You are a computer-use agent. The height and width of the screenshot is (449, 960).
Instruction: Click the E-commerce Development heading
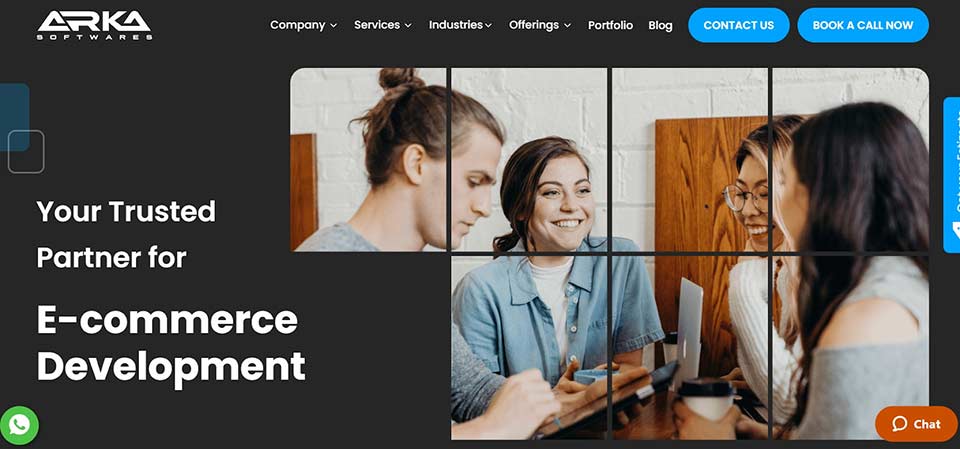click(x=171, y=343)
